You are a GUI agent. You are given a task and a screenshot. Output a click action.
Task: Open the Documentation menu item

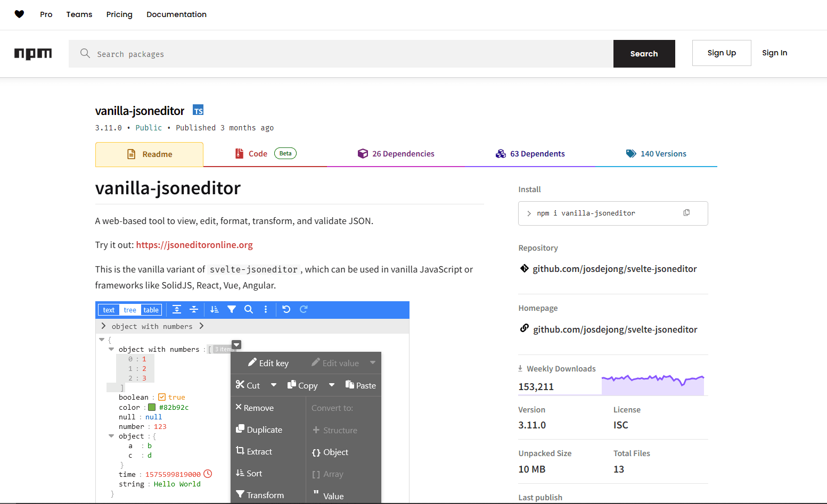tap(176, 14)
